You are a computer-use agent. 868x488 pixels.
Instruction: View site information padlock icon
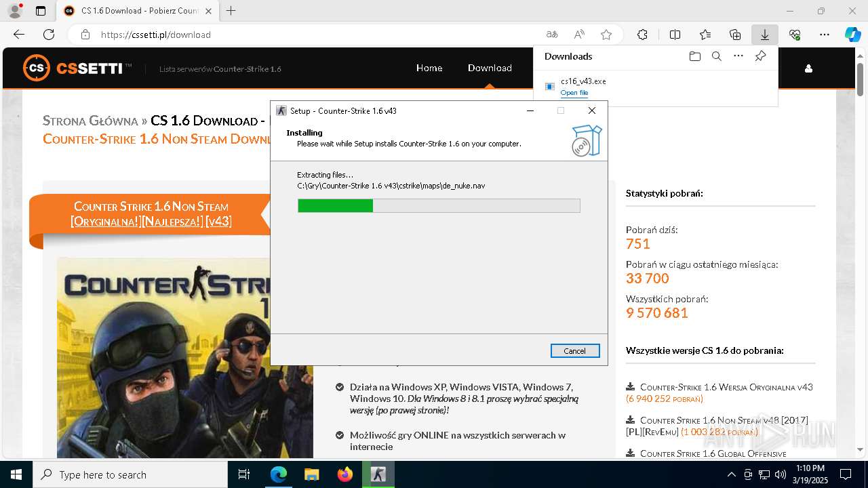[x=85, y=35]
